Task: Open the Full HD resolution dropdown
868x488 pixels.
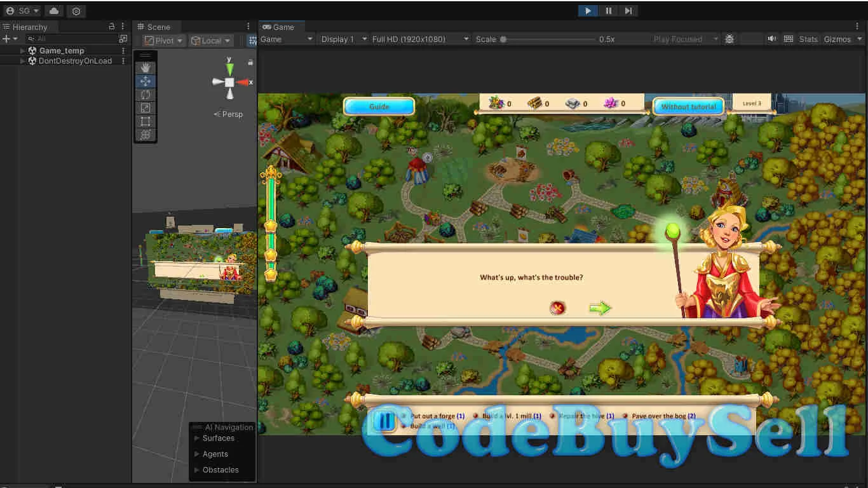Action: click(x=421, y=39)
